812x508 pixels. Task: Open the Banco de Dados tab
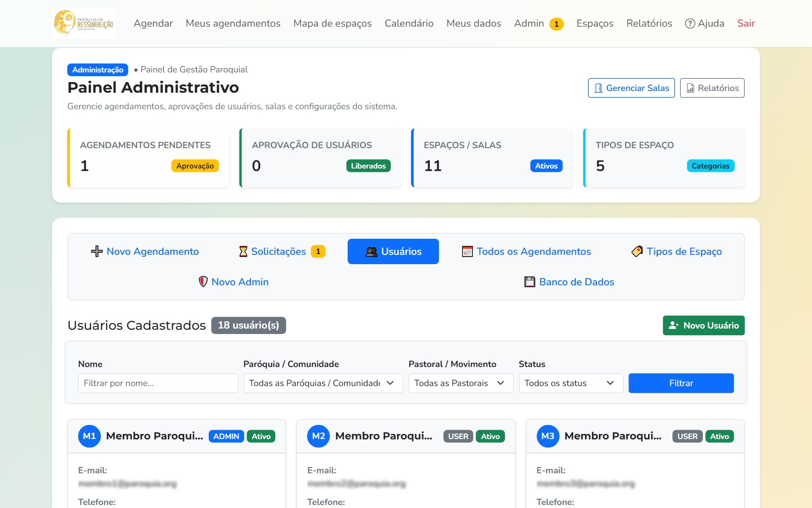pyautogui.click(x=569, y=282)
